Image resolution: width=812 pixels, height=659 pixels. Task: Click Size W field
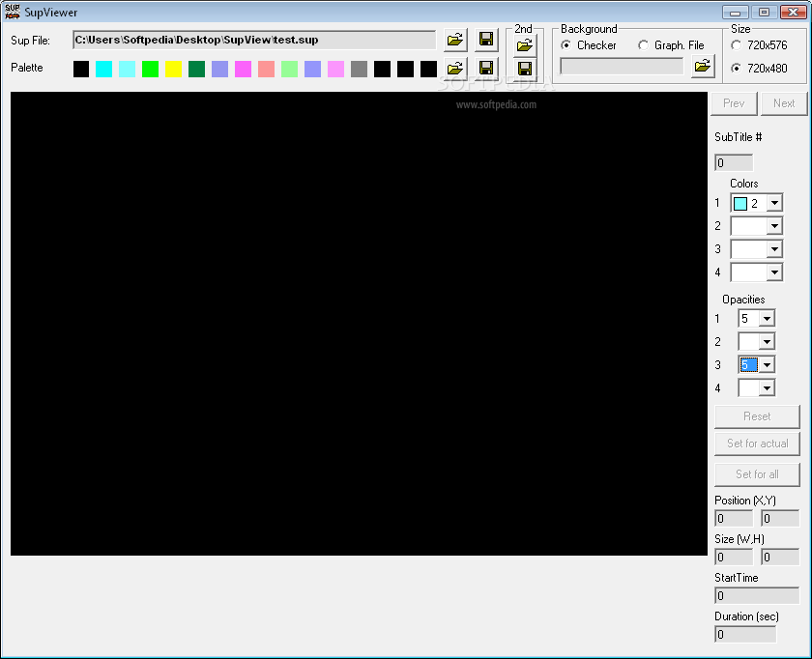click(734, 558)
